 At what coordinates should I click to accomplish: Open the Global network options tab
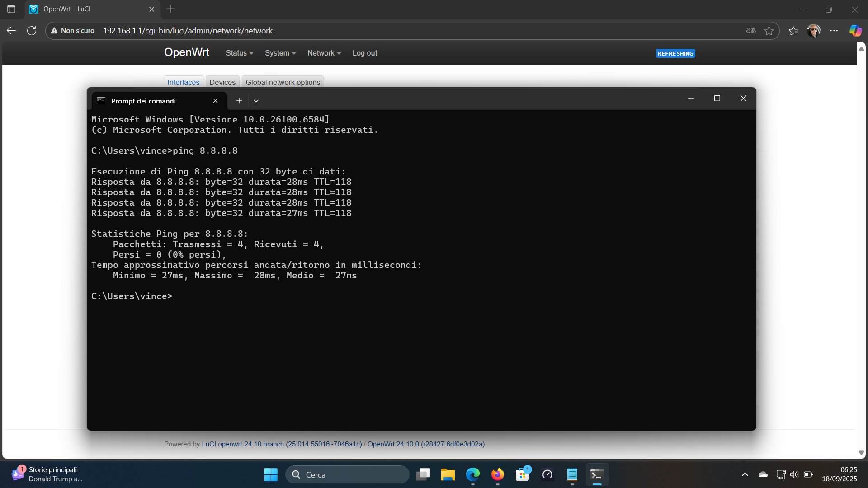(283, 82)
